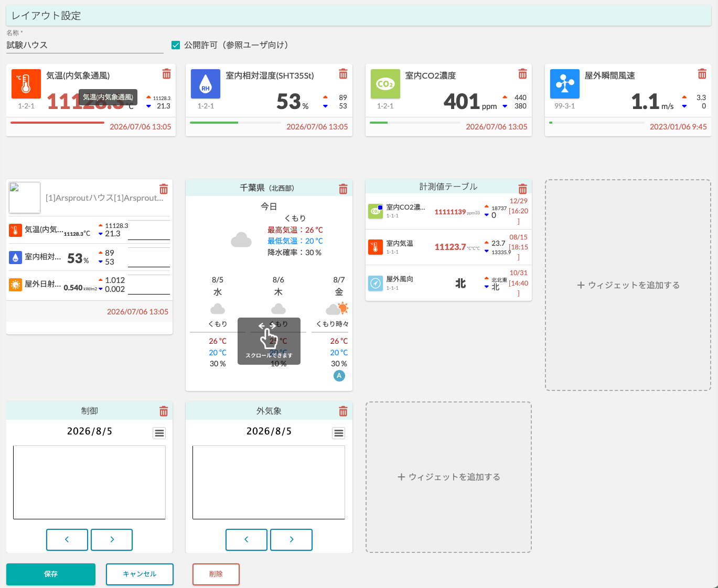
Task: Click the 401 ppm CO2 value
Action: pos(470,102)
